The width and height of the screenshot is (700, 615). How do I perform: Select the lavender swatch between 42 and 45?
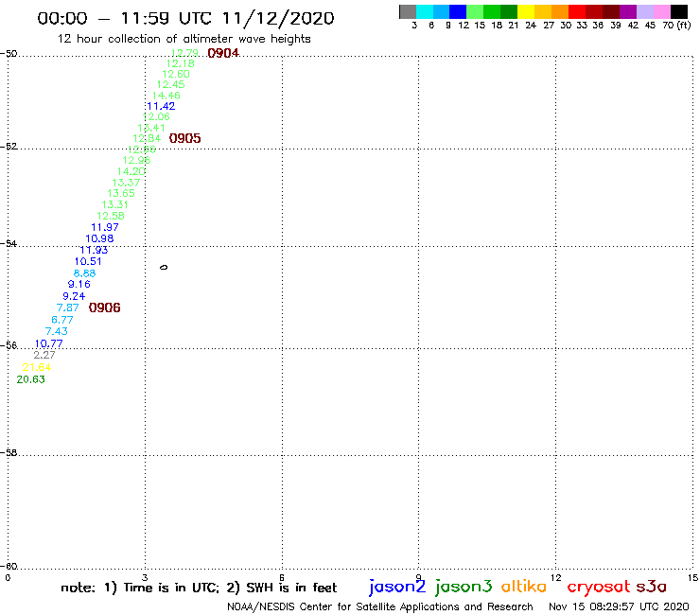[645, 12]
